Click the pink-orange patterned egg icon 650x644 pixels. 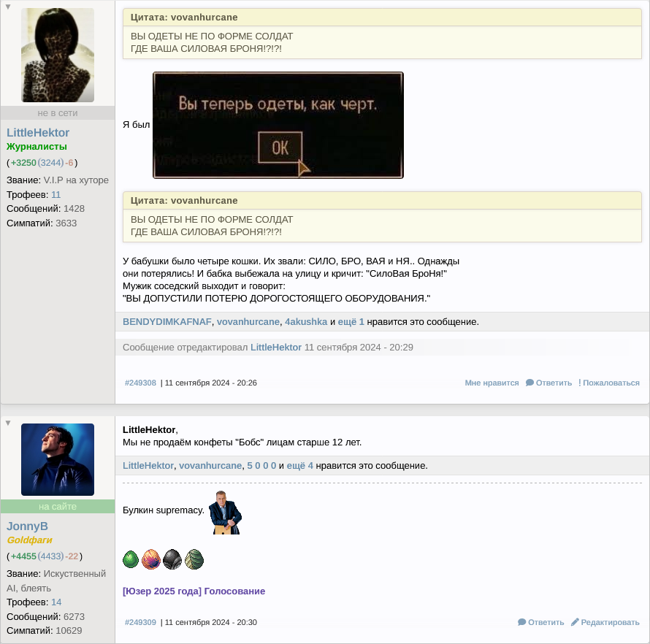pyautogui.click(x=151, y=560)
